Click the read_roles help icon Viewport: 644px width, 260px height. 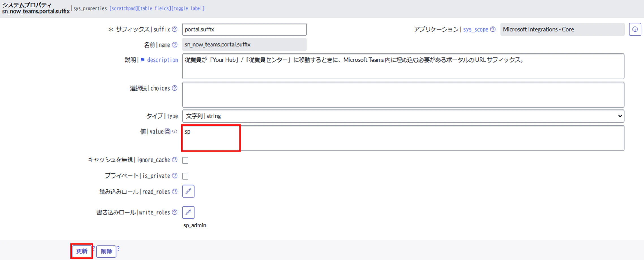click(175, 192)
